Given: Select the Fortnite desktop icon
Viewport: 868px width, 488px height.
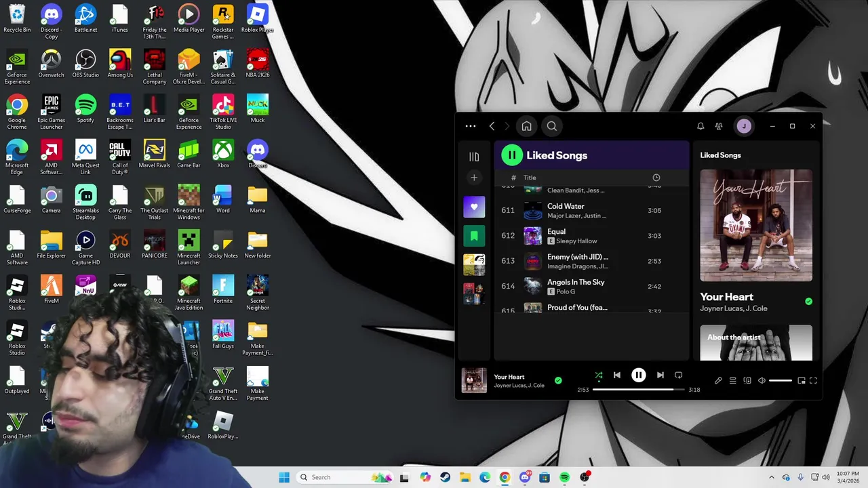Looking at the screenshot, I should [223, 289].
